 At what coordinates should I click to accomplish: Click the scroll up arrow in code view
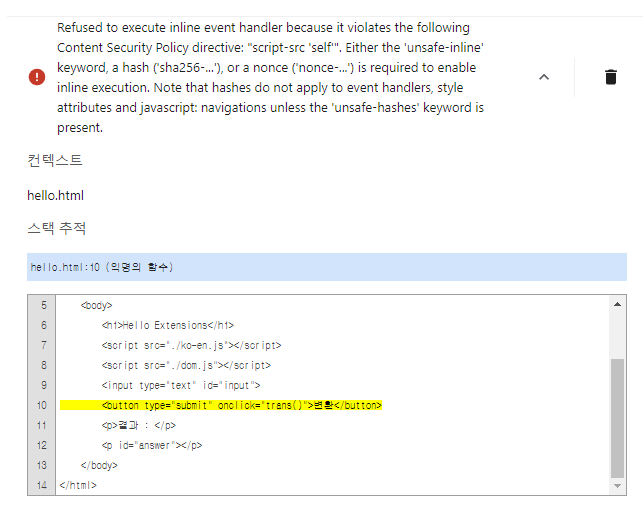(x=617, y=305)
